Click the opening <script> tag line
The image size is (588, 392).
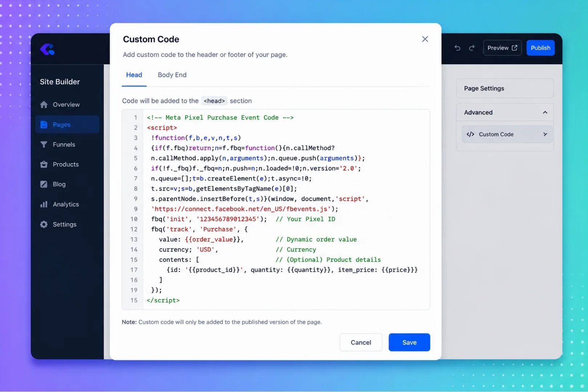(x=162, y=128)
